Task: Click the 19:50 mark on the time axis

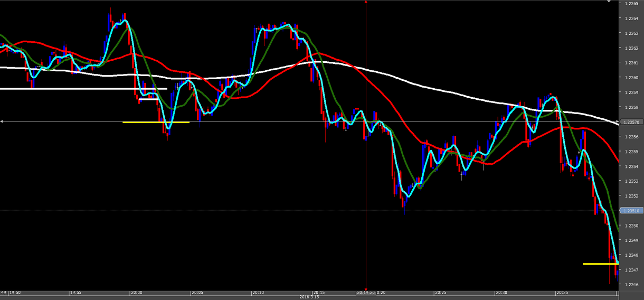Action: point(15,292)
